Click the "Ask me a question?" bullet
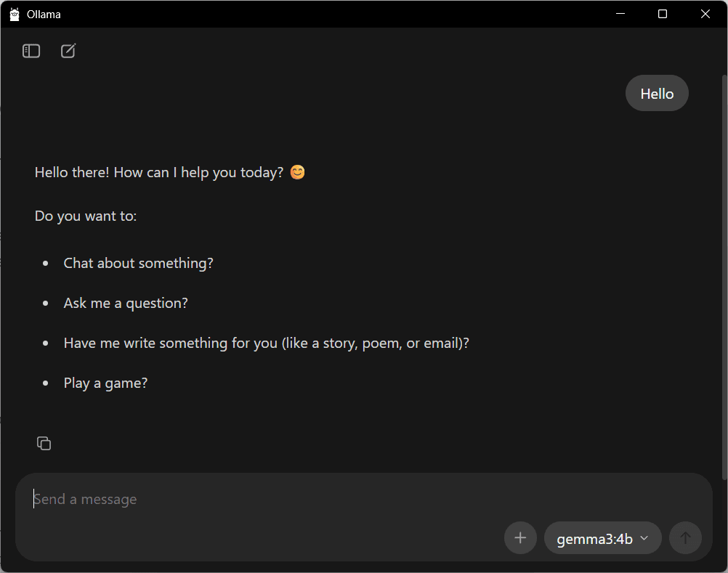Screen dimensions: 728x573 coord(126,303)
